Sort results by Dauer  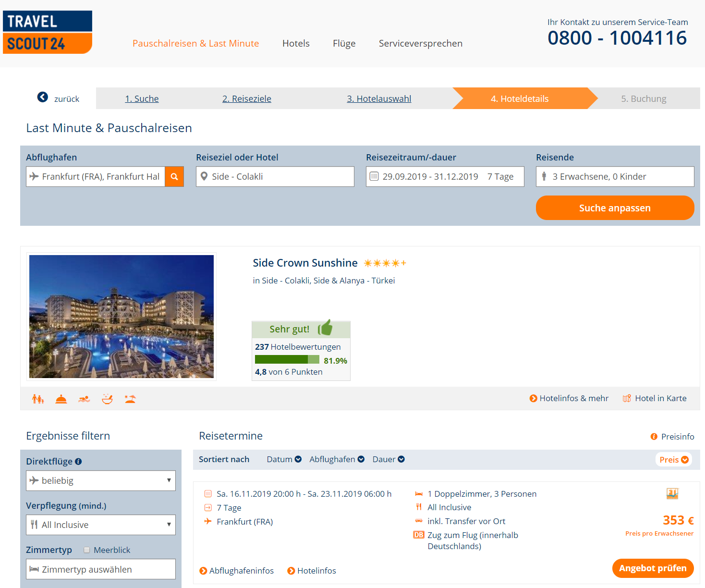tap(389, 459)
